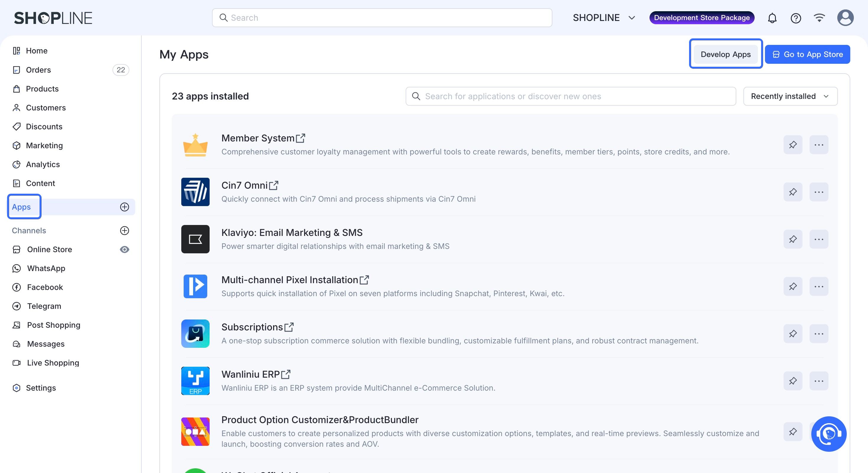Open more options for Cin7 Omni

(819, 192)
